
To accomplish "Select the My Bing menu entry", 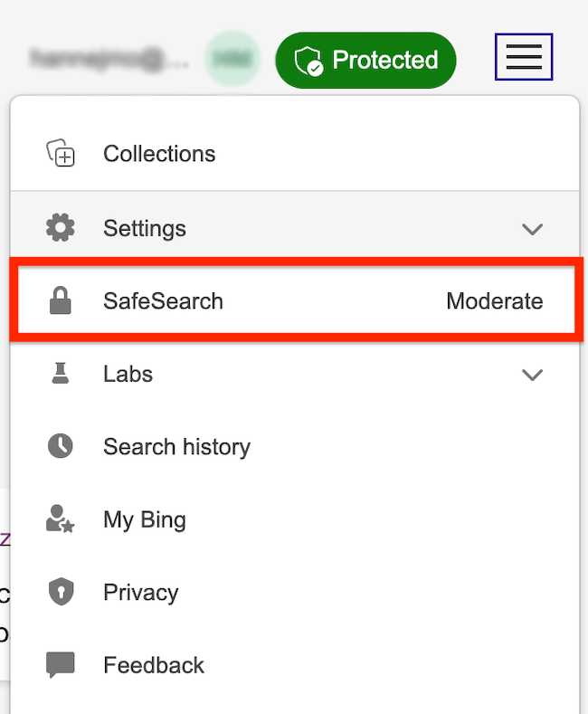I will [295, 519].
